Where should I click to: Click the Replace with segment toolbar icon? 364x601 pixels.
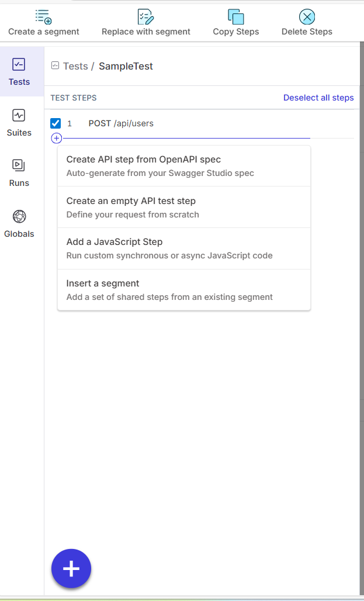(x=145, y=16)
